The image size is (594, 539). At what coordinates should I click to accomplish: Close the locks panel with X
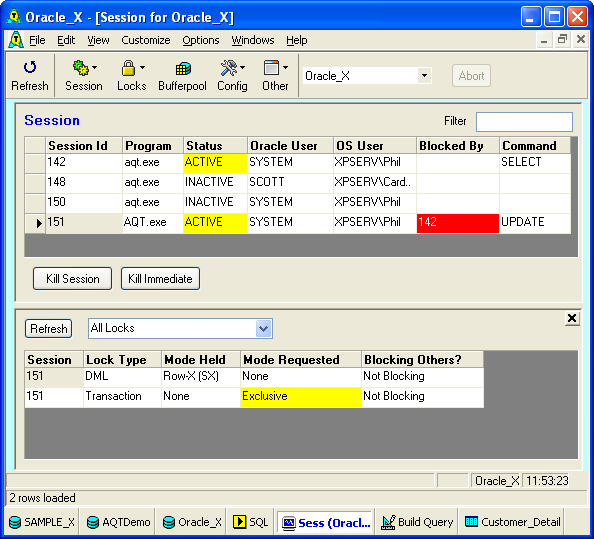572,318
